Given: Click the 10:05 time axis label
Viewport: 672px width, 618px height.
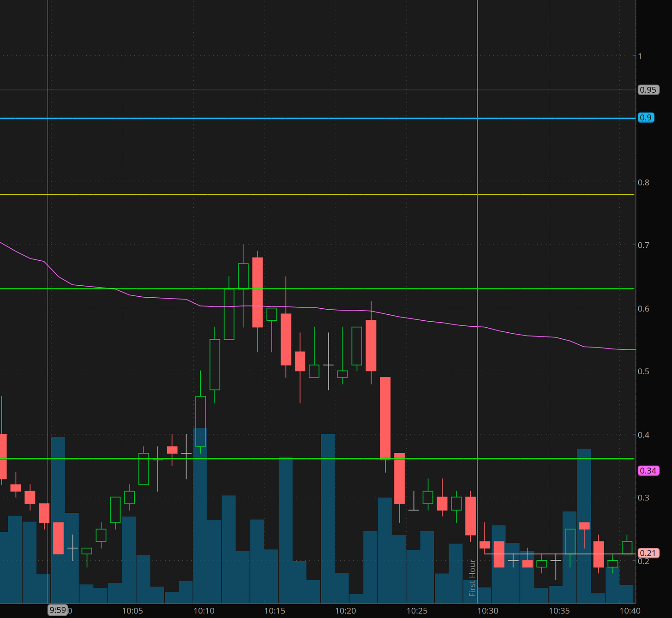Looking at the screenshot, I should [132, 611].
